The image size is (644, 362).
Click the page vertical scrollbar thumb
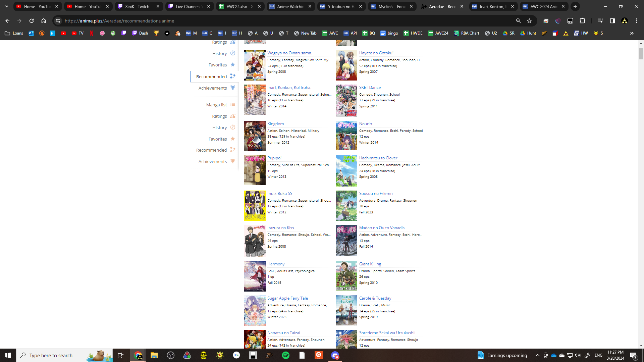(x=641, y=54)
